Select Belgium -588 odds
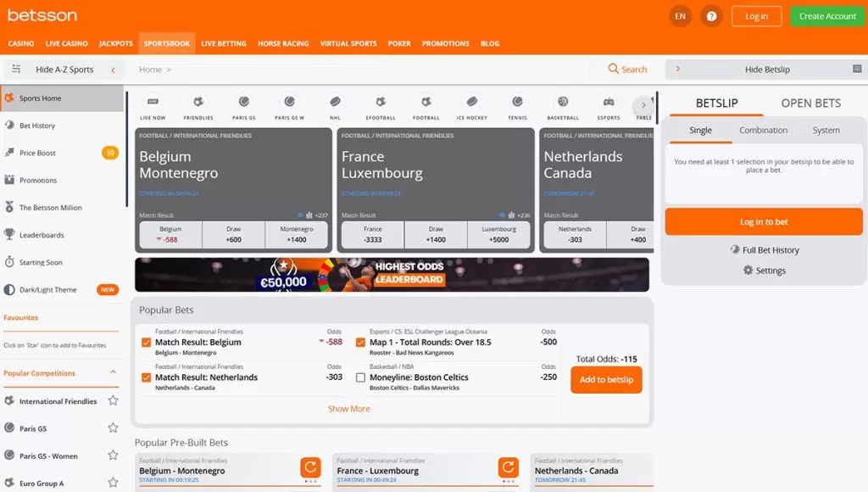 170,234
